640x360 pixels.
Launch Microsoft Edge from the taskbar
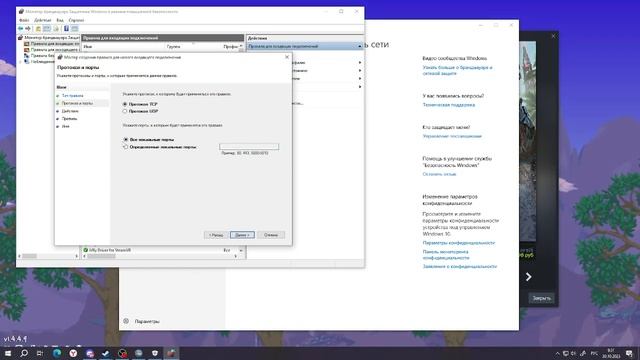point(57,353)
